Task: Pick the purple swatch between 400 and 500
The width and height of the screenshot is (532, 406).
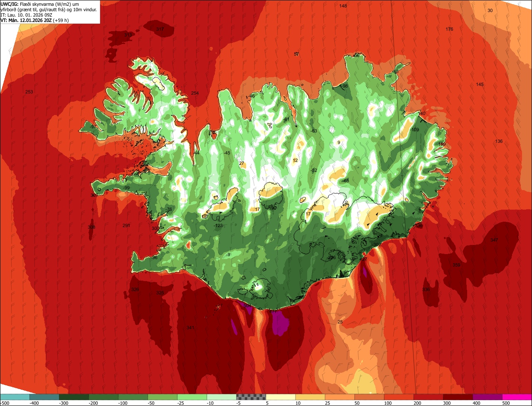Action: [x=487, y=397]
